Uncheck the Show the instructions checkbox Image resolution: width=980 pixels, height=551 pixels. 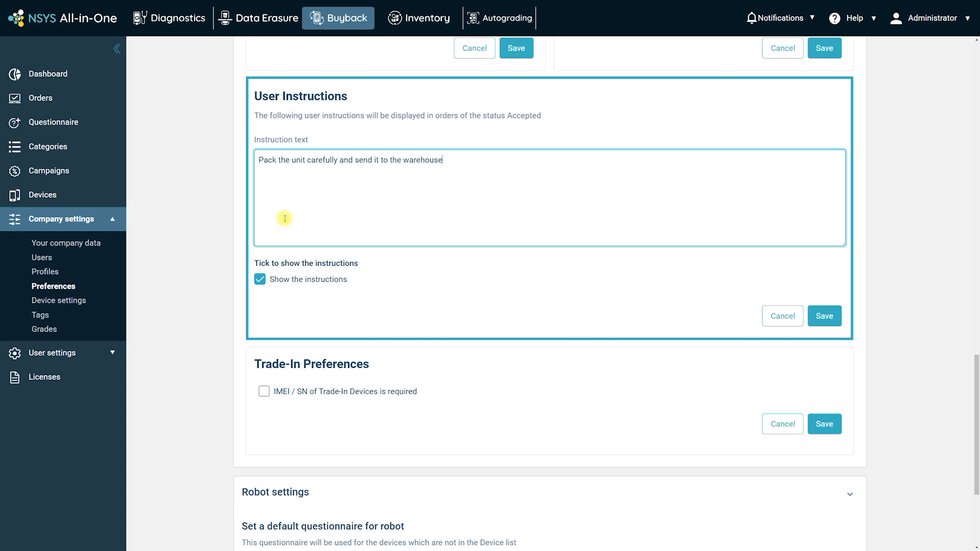tap(260, 279)
